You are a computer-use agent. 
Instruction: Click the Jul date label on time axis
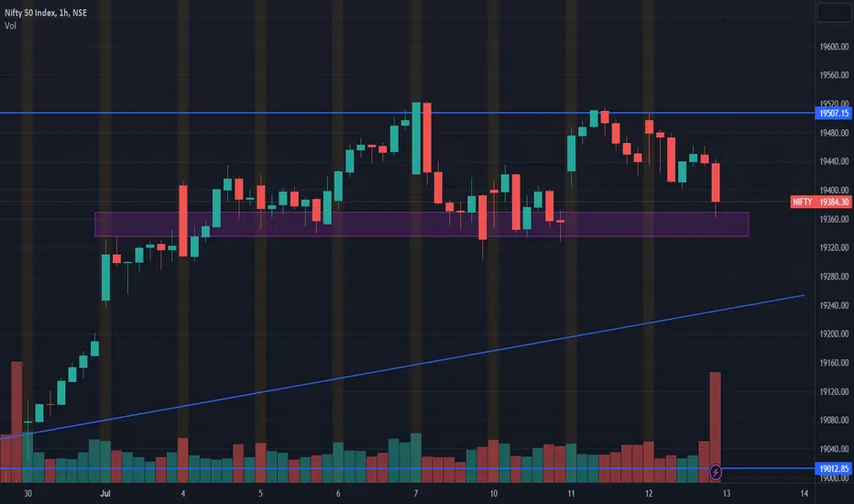point(105,494)
